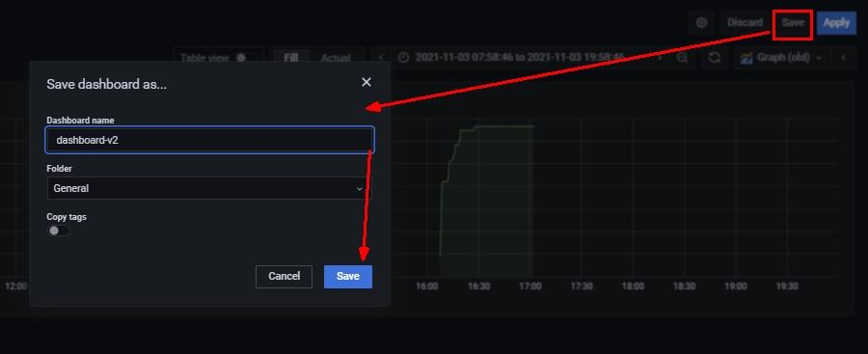This screenshot has height=354, width=868.
Task: Select the Fill display option
Action: click(x=290, y=58)
